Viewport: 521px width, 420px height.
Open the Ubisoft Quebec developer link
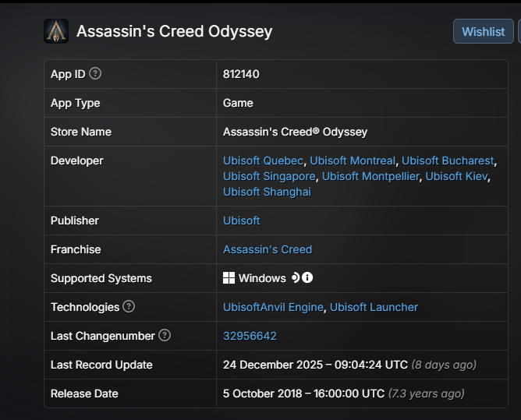coord(263,161)
